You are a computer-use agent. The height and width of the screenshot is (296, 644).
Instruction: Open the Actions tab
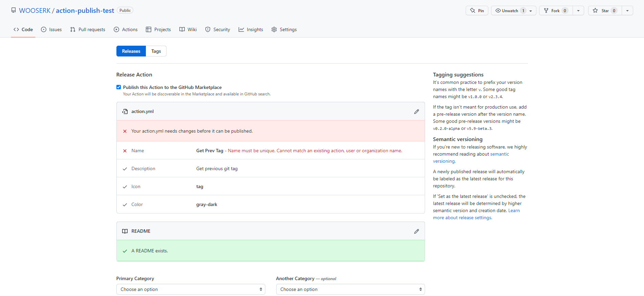tap(126, 29)
